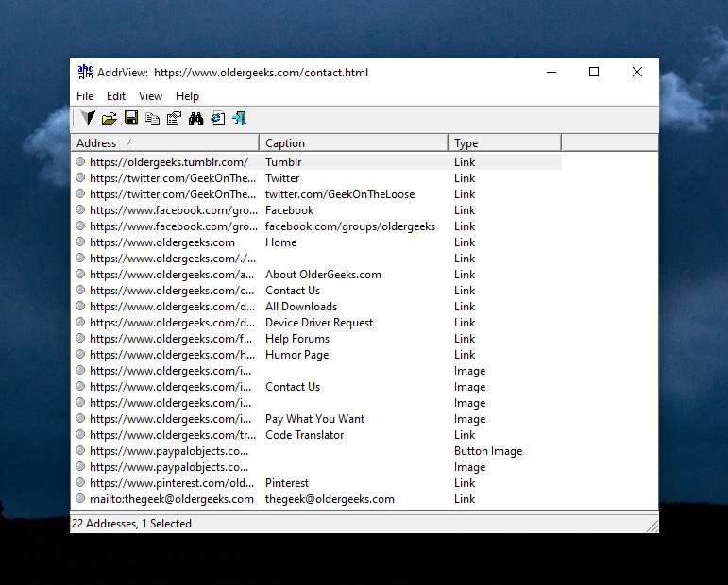Click the bullet icon beside mailto:thegeek@oldergeeks.com

click(80, 498)
